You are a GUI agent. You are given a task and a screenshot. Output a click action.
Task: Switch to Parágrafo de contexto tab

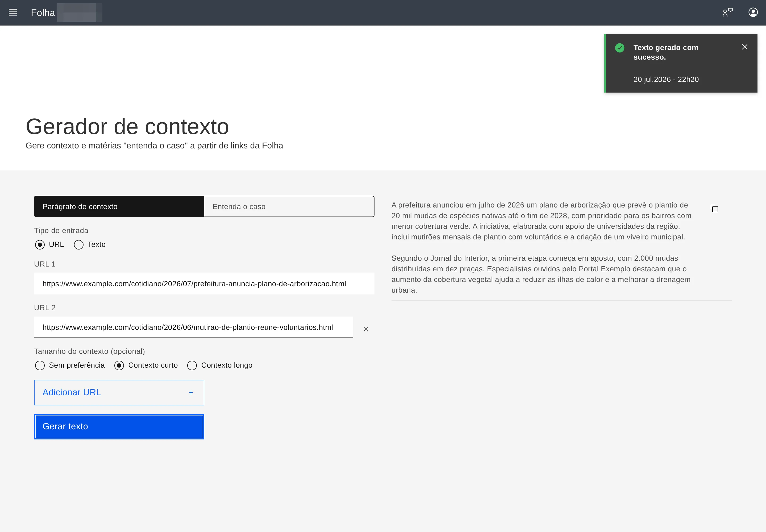pos(119,206)
